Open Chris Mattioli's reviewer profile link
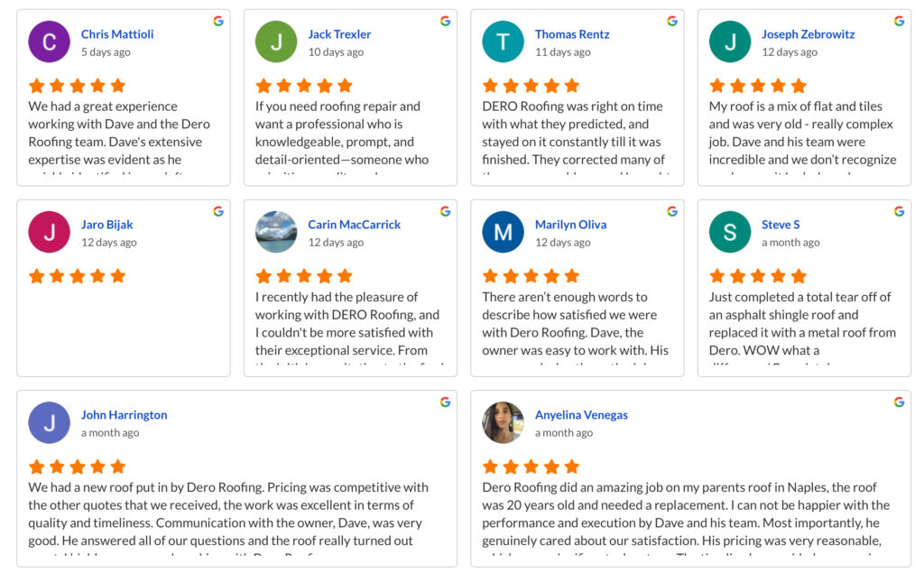 point(117,34)
